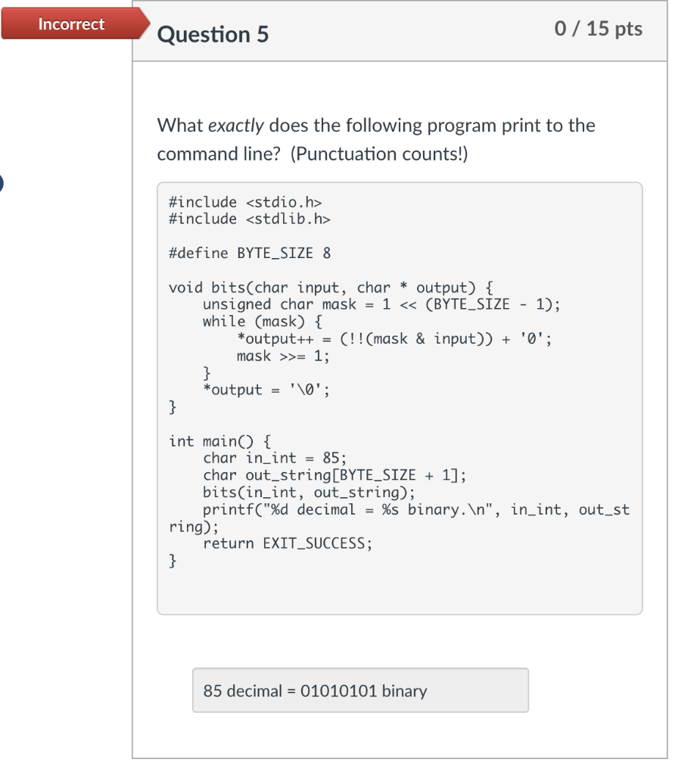Click the red Incorrect status ribbon
The width and height of the screenshot is (700, 775).
point(70,23)
